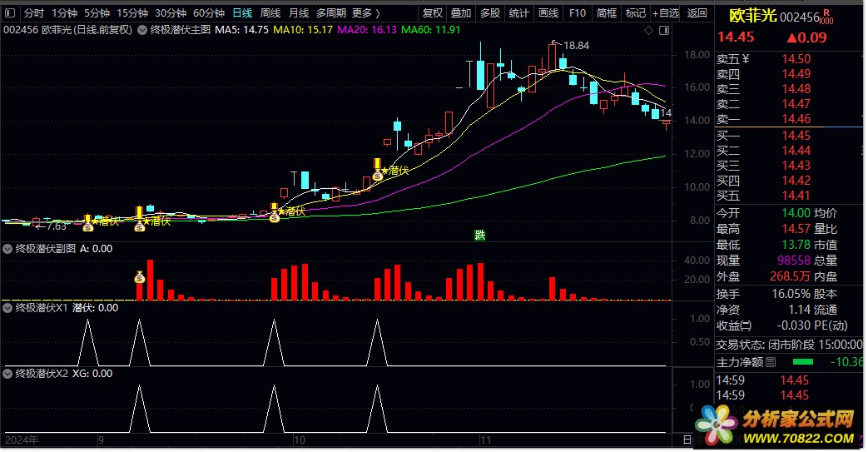Image resolution: width=868 pixels, height=452 pixels.
Task: Add stock to 自选 watchlist
Action: [666, 12]
